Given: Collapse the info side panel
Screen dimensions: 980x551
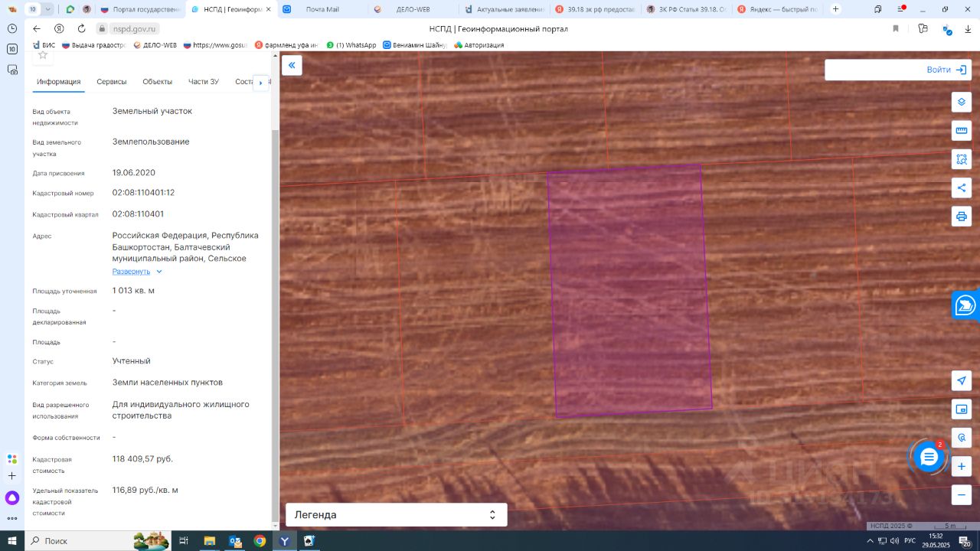Looking at the screenshot, I should (292, 66).
